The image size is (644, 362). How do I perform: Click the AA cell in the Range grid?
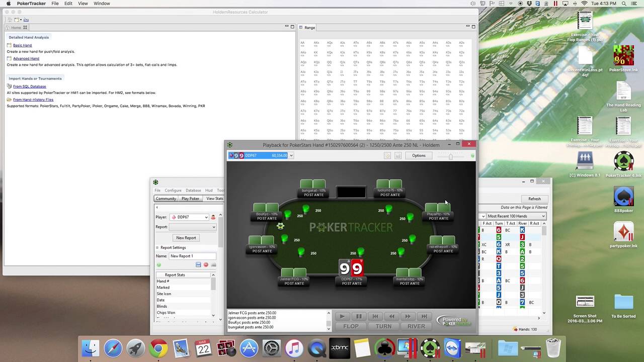point(303,44)
